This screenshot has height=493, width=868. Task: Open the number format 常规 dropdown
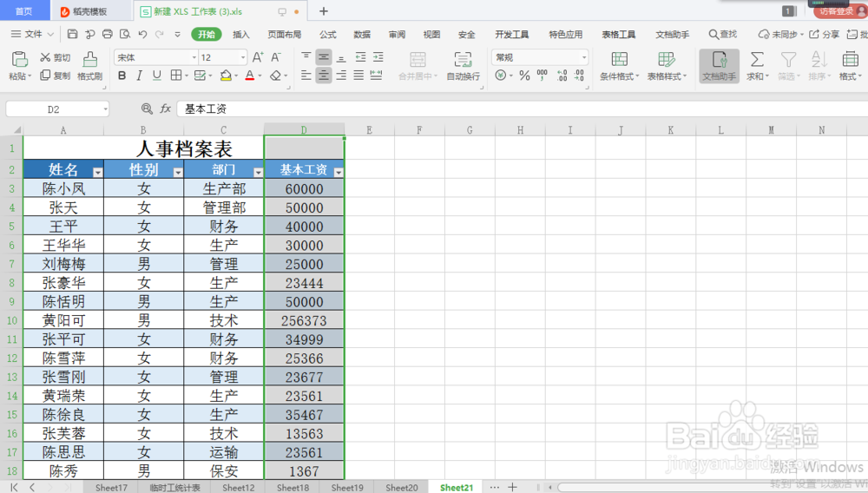point(583,57)
